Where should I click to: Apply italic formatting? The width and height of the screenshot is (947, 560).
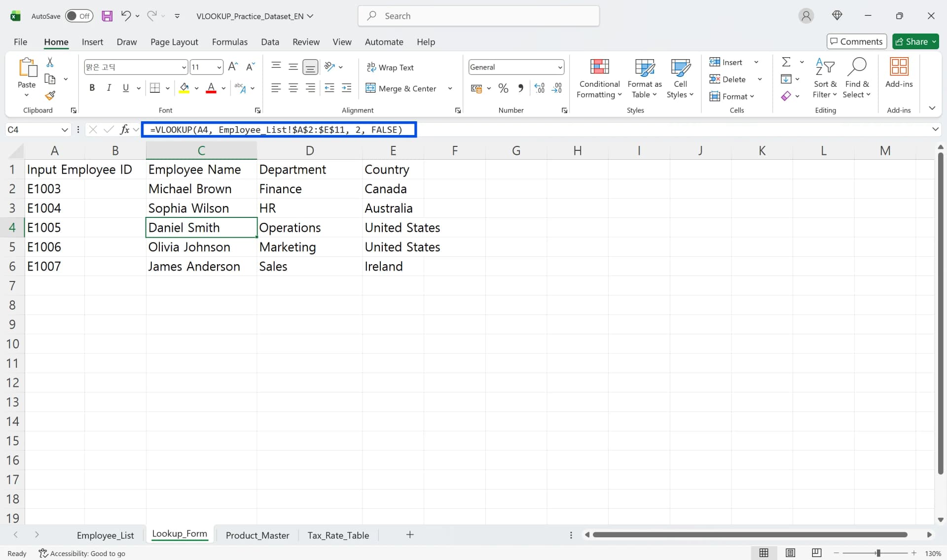click(x=109, y=88)
